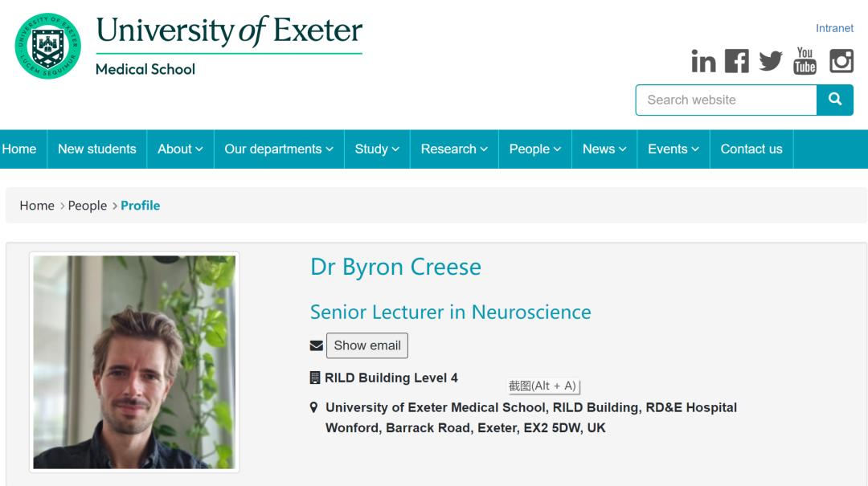Viewport: 868px width, 486px height.
Task: Click the People breadcrumb link
Action: [88, 206]
